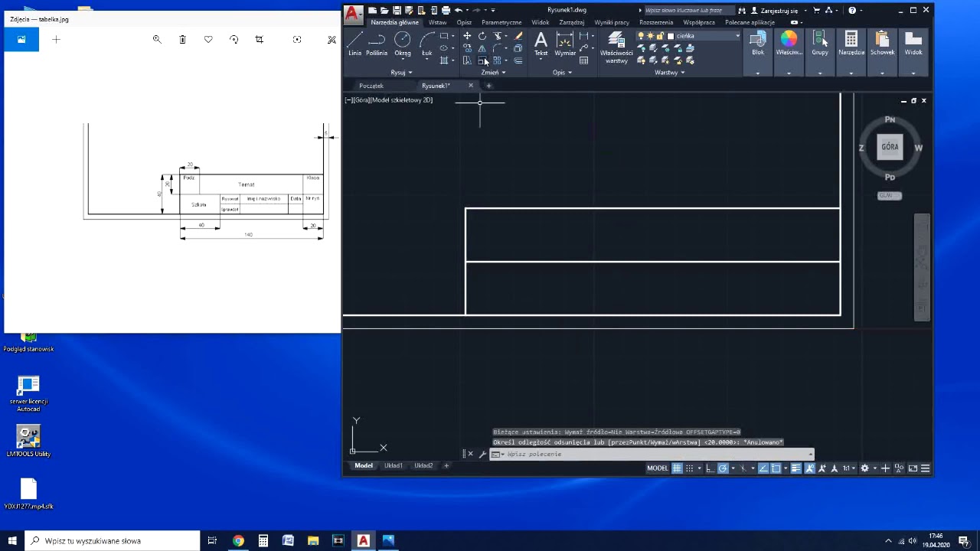Toggle snap mode in status bar
The height and width of the screenshot is (551, 980).
[690, 468]
